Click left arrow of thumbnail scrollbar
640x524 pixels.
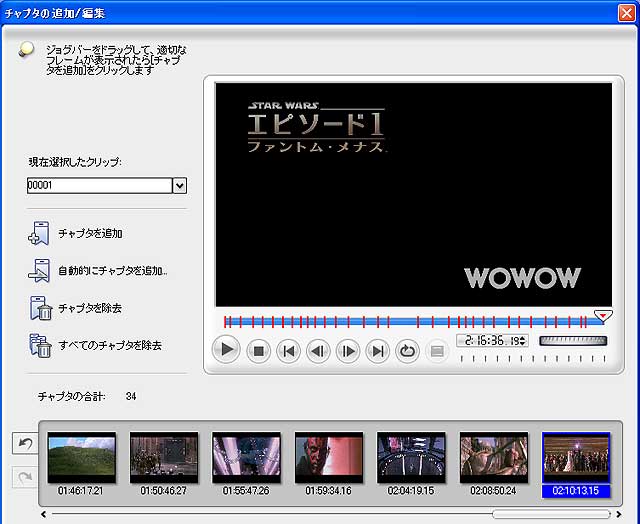[x=43, y=515]
